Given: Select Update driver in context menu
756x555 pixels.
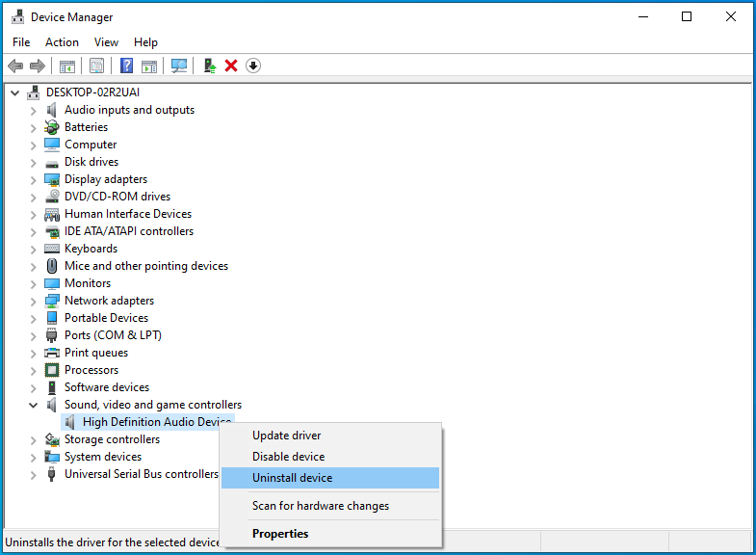Looking at the screenshot, I should pos(286,436).
